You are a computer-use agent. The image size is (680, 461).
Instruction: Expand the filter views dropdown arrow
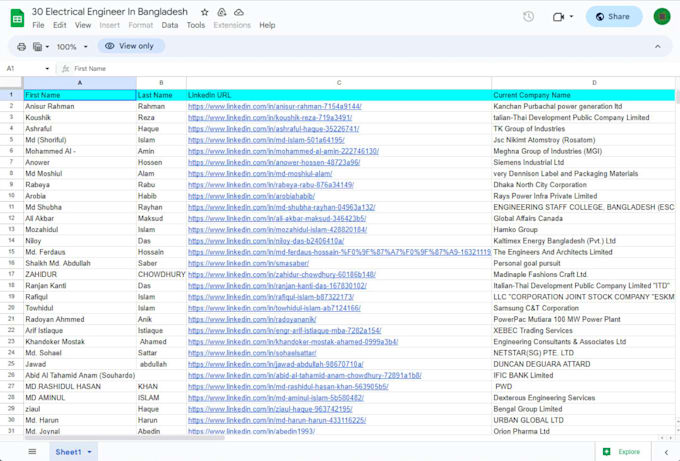point(47,46)
